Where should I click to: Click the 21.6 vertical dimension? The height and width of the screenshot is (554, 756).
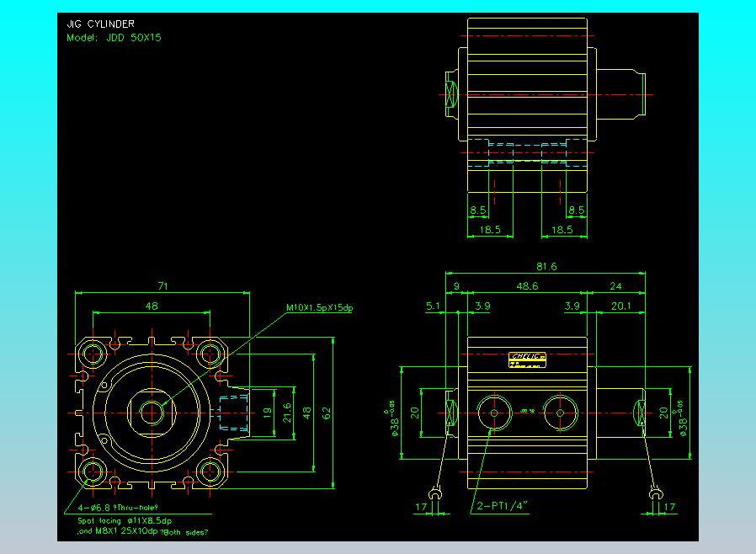[287, 413]
